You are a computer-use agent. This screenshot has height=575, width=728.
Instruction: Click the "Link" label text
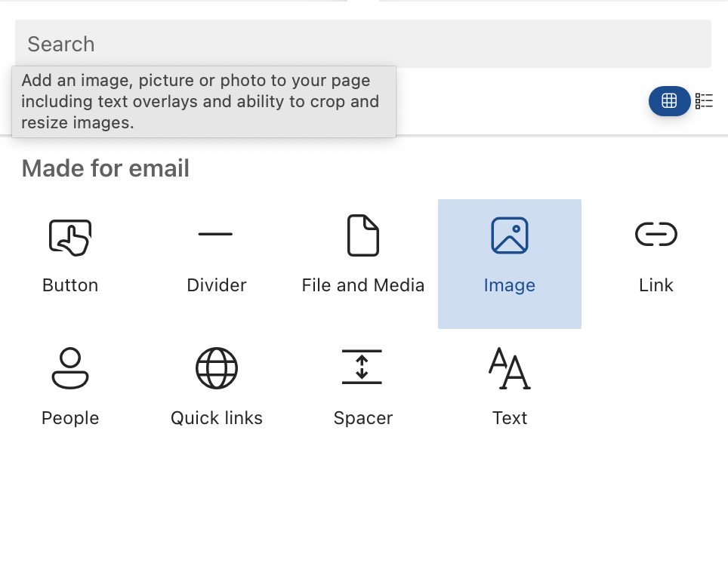(x=656, y=285)
